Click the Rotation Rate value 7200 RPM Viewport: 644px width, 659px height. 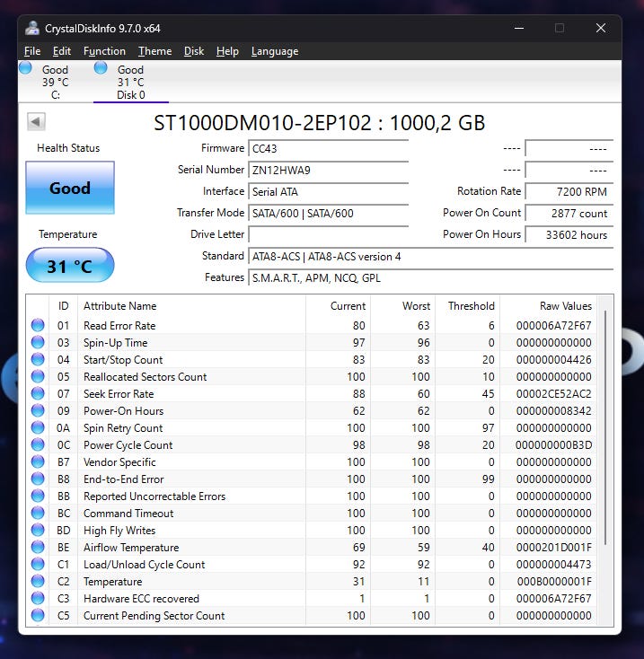coord(569,191)
